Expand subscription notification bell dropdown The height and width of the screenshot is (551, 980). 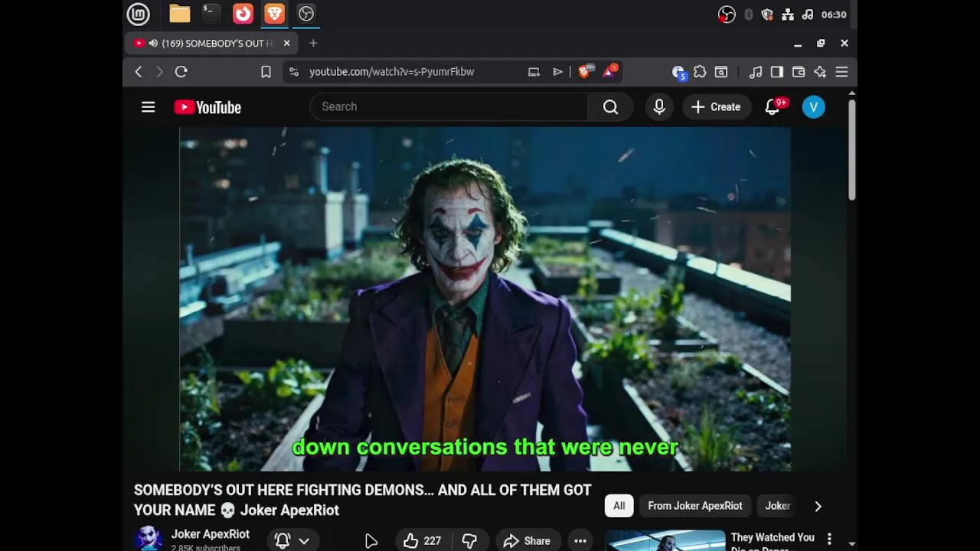click(292, 540)
